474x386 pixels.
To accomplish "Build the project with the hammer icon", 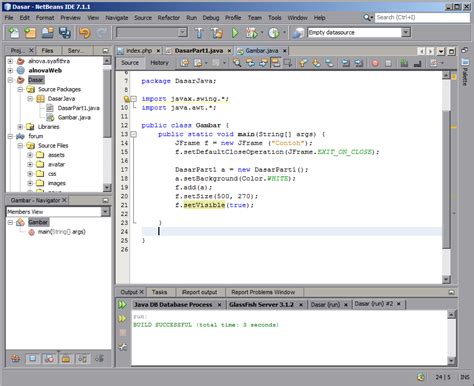I will tap(199, 33).
